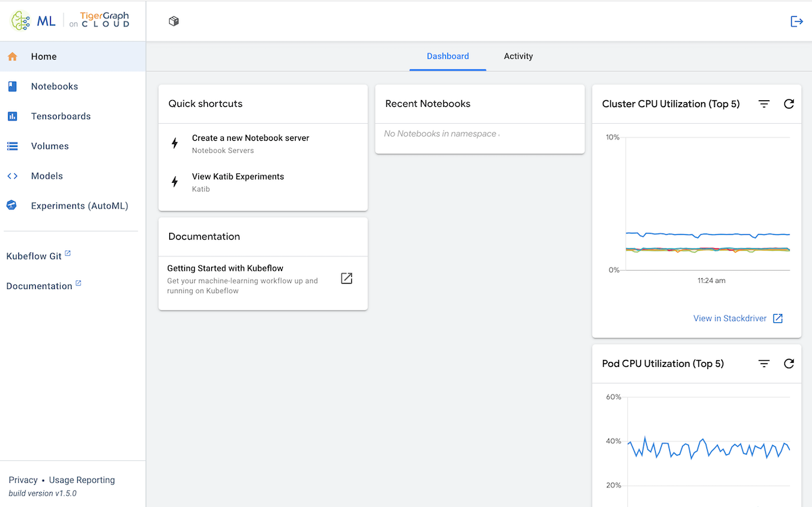Open Getting Started via its external-link icon
812x507 pixels.
point(346,278)
